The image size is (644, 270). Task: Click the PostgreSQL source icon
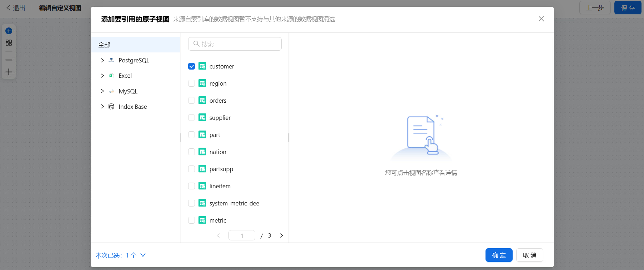point(111,60)
